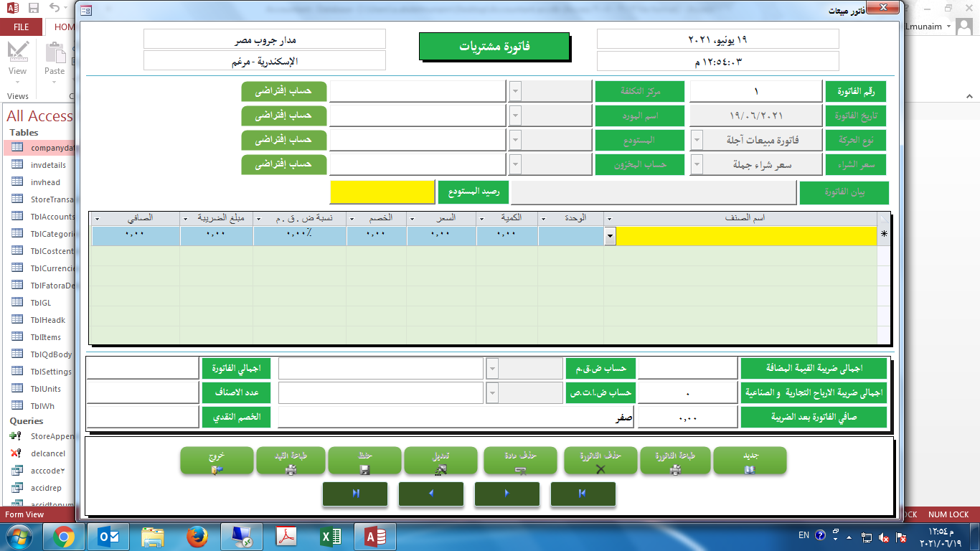Viewport: 980px width, 551px height.
Task: Click the right-pointing triangle record navigation button
Action: click(x=507, y=494)
